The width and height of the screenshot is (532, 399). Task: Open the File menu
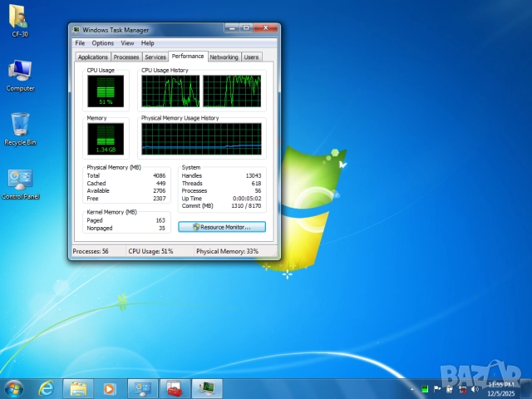pyautogui.click(x=80, y=43)
